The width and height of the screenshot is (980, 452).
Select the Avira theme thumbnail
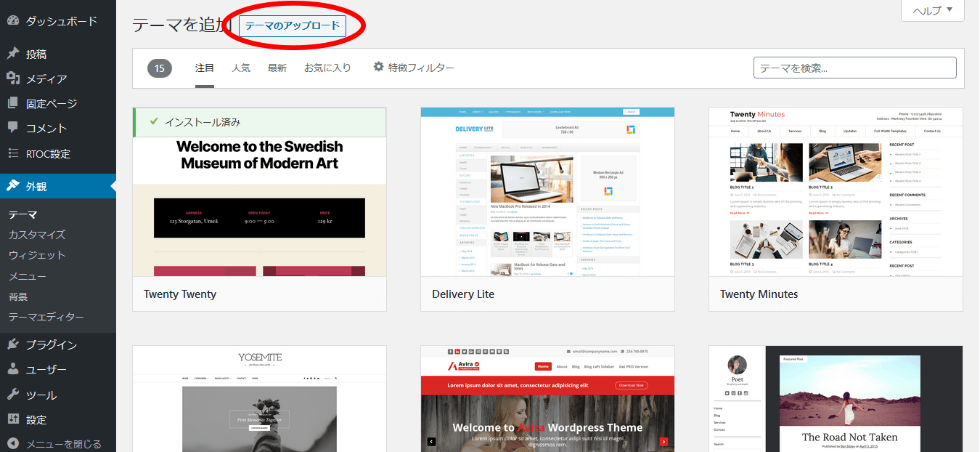[548, 399]
